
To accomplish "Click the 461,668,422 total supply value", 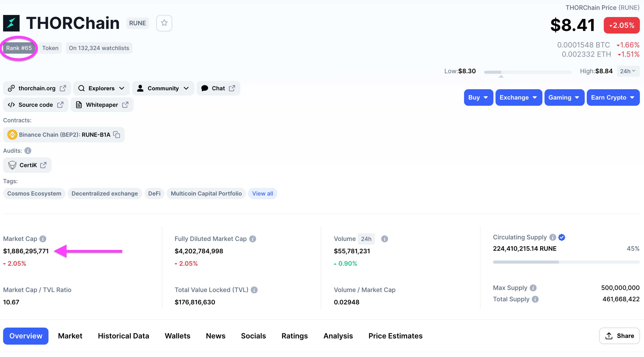I will click(621, 299).
